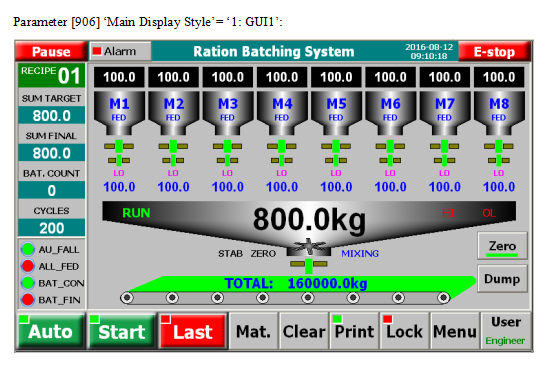Click the Zero scale button
Image resolution: width=553 pixels, height=373 pixels.
pos(503,245)
